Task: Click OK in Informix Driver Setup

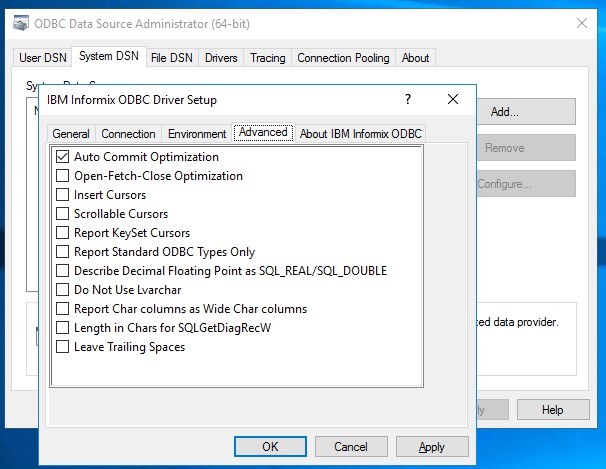Action: click(x=270, y=447)
